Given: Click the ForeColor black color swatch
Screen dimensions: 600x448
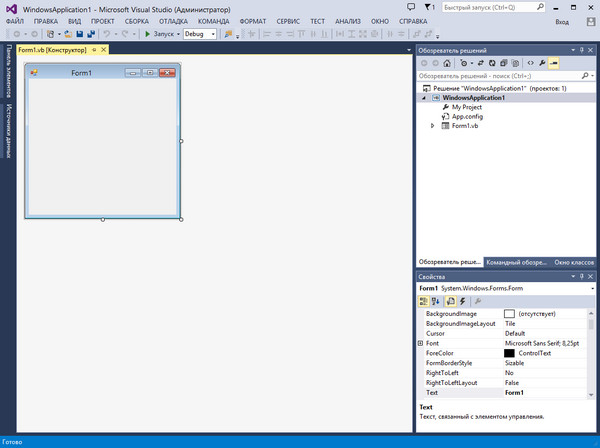Looking at the screenshot, I should pos(509,353).
